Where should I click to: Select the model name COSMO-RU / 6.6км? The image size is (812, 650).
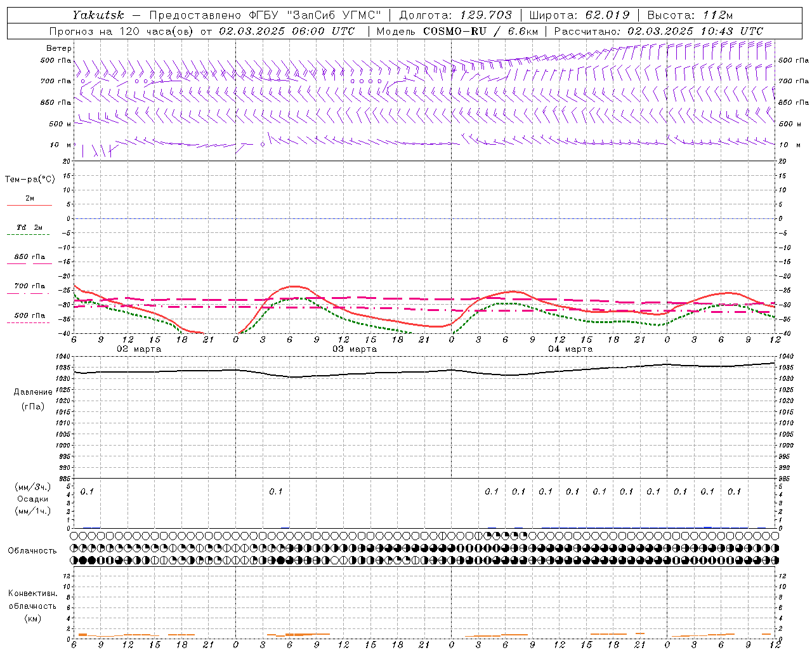click(x=480, y=31)
